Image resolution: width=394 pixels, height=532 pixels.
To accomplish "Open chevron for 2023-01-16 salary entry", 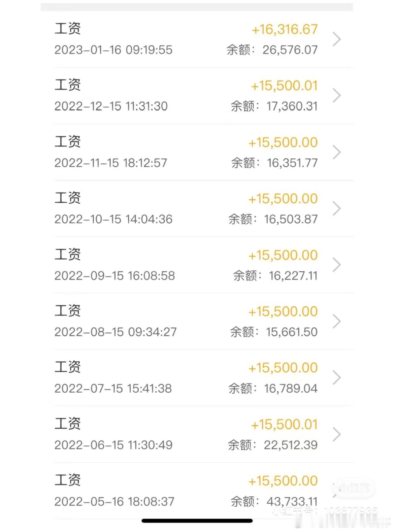I will point(337,39).
